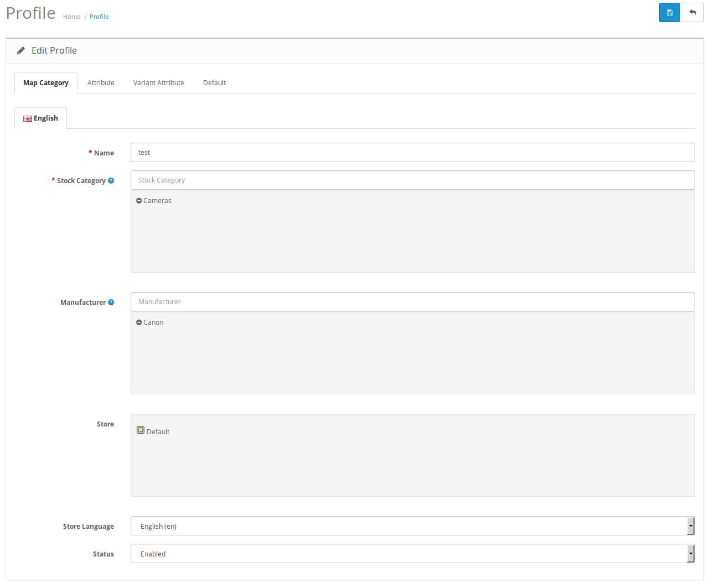This screenshot has width=715, height=588.
Task: Click the Profile breadcrumb link
Action: pos(99,17)
